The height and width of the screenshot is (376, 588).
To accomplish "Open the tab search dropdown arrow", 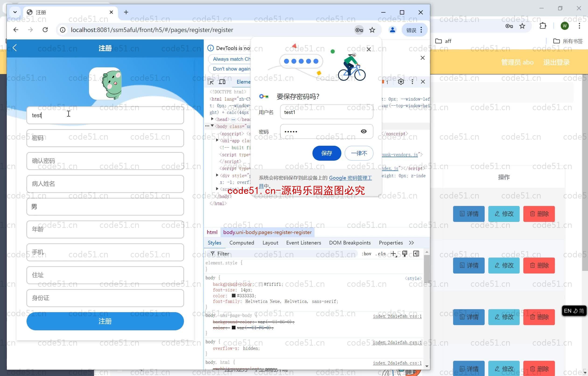I will [x=15, y=12].
